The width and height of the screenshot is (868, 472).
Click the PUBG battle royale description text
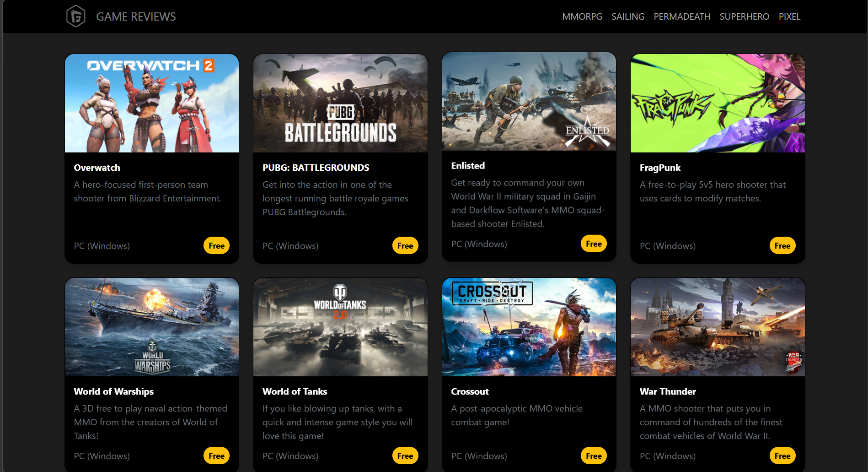(335, 198)
